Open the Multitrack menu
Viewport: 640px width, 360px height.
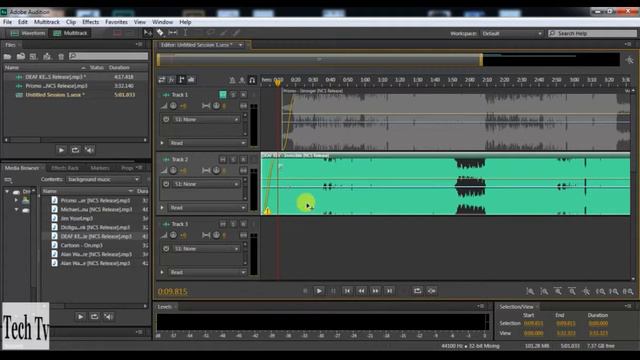(x=47, y=22)
